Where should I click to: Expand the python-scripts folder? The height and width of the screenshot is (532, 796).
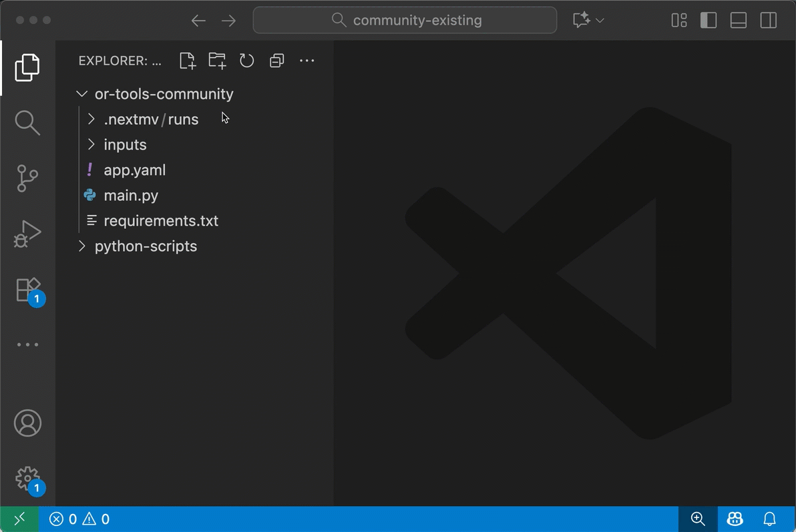click(x=195, y=246)
